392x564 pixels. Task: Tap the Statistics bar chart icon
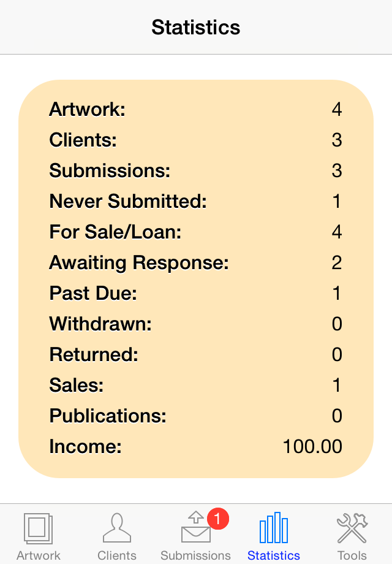point(274,527)
